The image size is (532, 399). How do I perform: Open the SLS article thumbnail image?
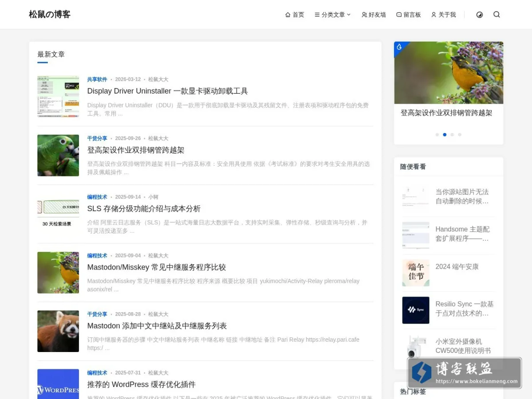(x=58, y=214)
